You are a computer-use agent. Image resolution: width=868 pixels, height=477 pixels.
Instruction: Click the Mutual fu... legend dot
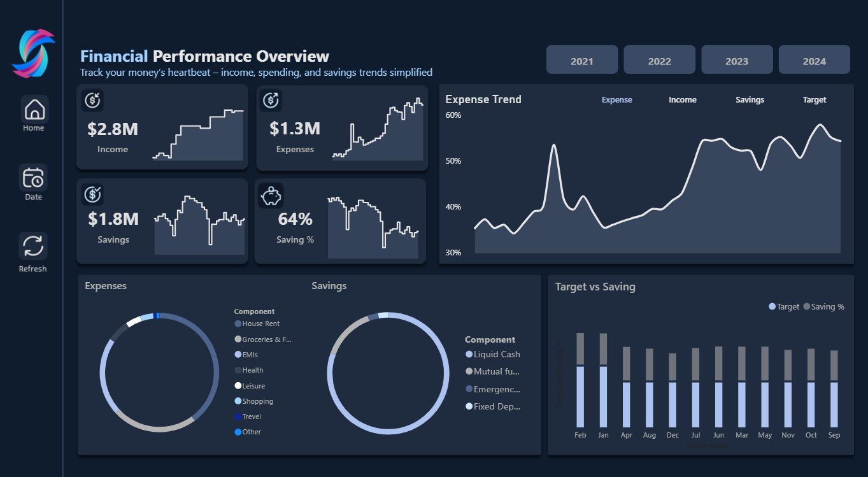point(469,371)
